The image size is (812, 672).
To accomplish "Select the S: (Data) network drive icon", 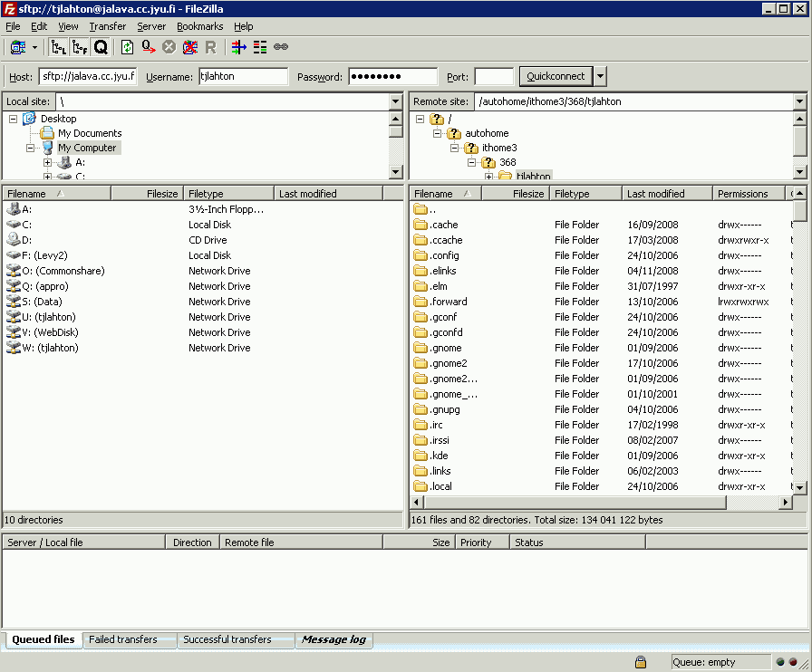I will 13,302.
